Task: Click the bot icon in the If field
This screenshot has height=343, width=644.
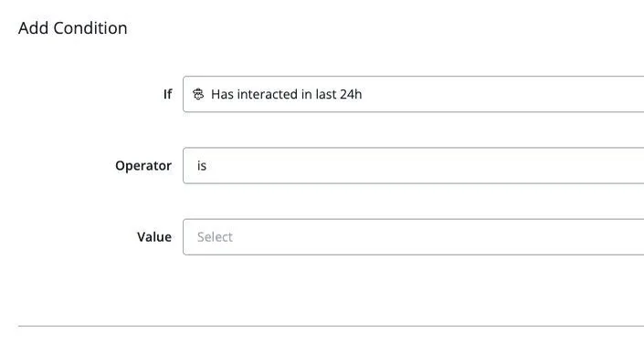Action: point(198,94)
